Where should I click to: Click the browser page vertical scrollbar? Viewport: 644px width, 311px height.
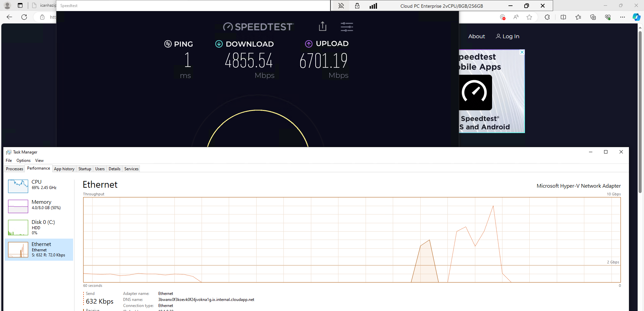click(640, 111)
